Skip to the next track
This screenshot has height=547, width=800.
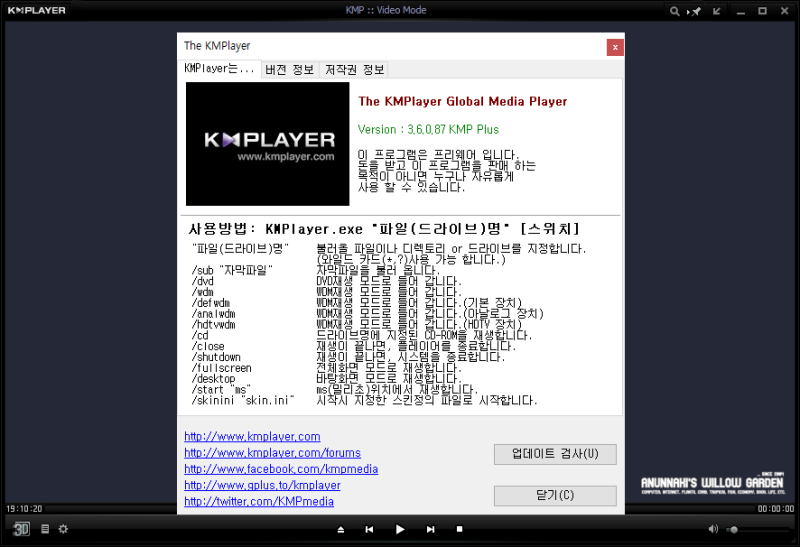(x=431, y=530)
